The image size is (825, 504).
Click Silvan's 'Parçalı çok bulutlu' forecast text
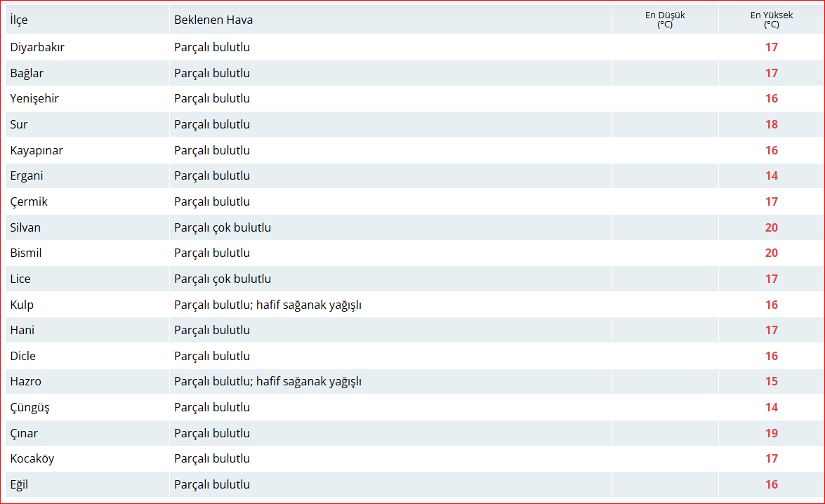223,227
